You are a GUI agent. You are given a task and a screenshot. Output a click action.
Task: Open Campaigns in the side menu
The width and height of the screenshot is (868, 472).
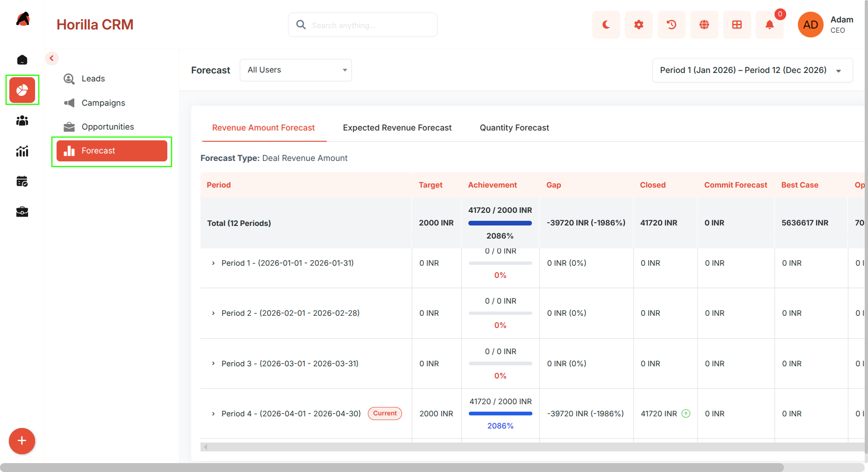pyautogui.click(x=112, y=103)
